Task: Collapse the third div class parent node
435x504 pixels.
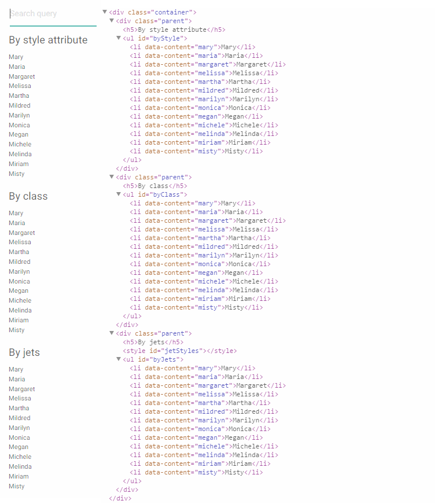Action: coord(112,333)
